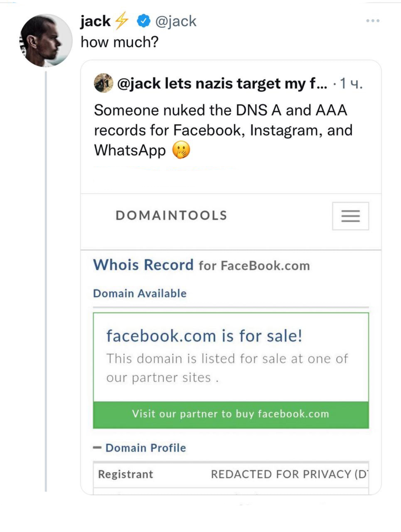Click the Domain Available link
This screenshot has height=532, width=401.
tap(140, 293)
